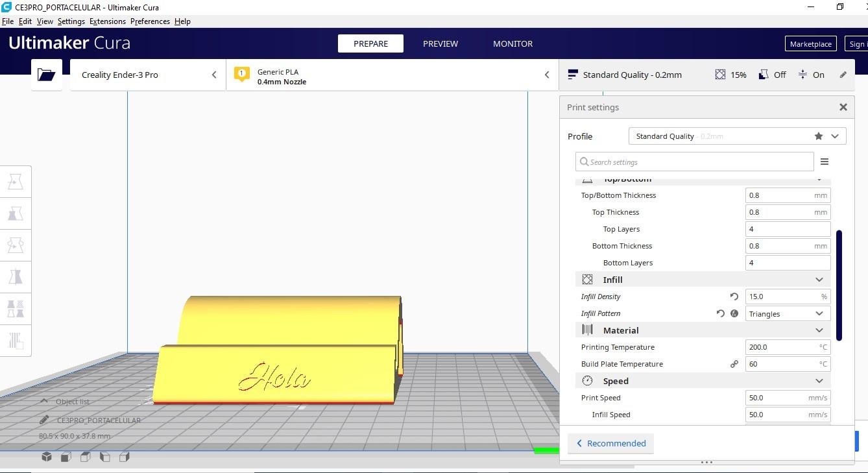
Task: Open the Infill Pattern Triangles dropdown
Action: [x=788, y=313]
